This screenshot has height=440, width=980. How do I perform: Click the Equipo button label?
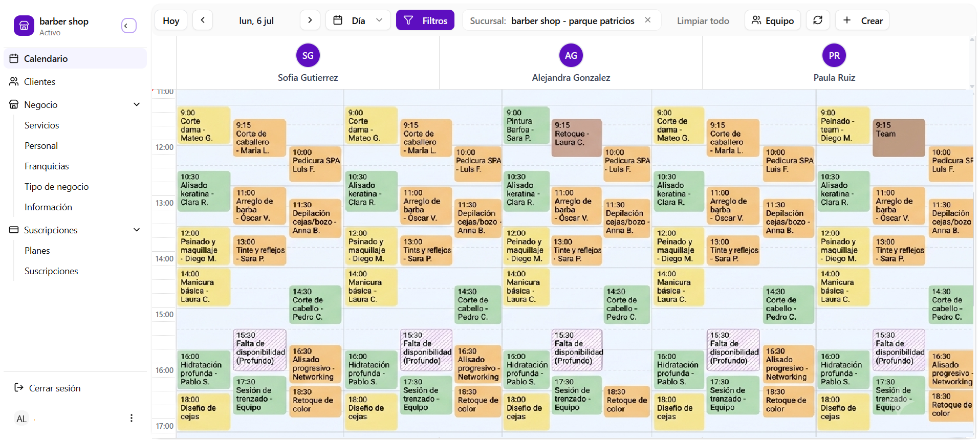pos(780,20)
